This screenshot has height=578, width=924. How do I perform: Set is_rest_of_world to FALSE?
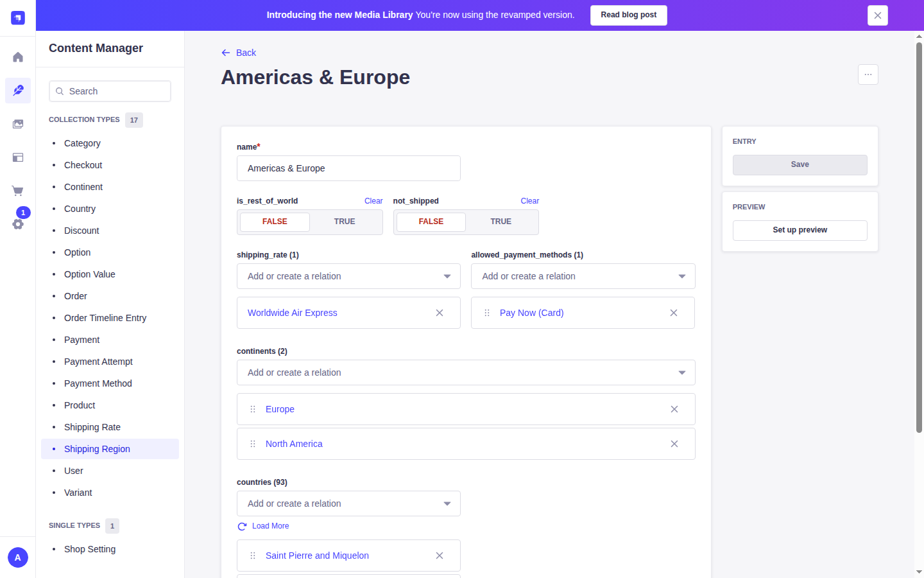click(275, 222)
